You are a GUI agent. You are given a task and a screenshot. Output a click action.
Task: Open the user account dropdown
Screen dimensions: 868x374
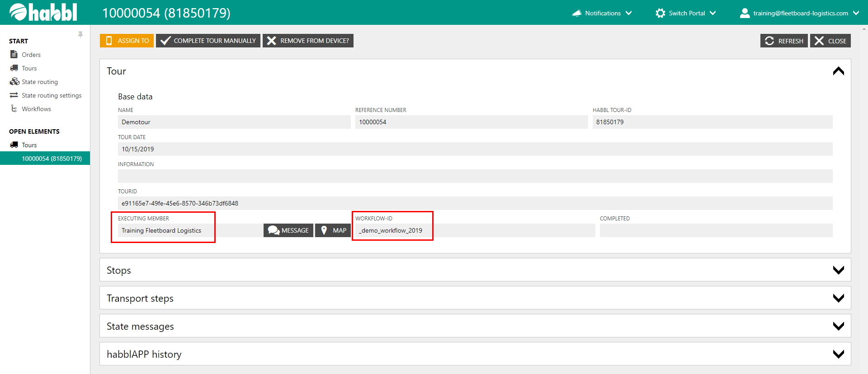[799, 13]
